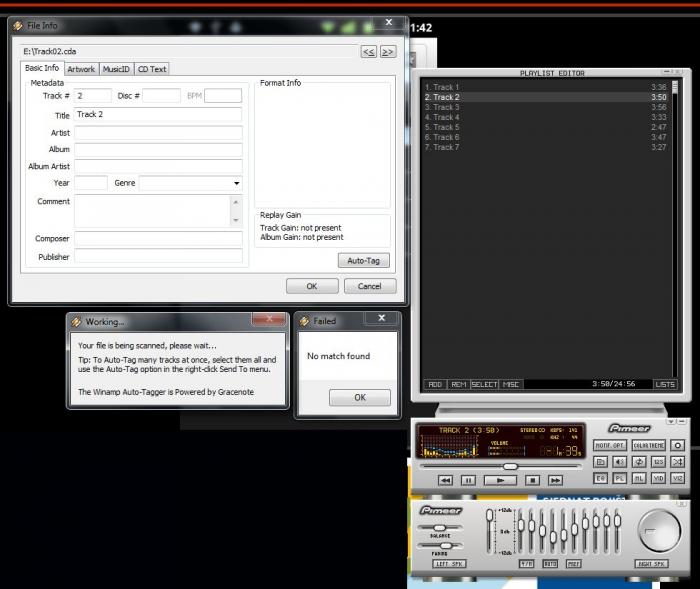Click the Stop playback icon
This screenshot has width=700, height=589.
533,481
